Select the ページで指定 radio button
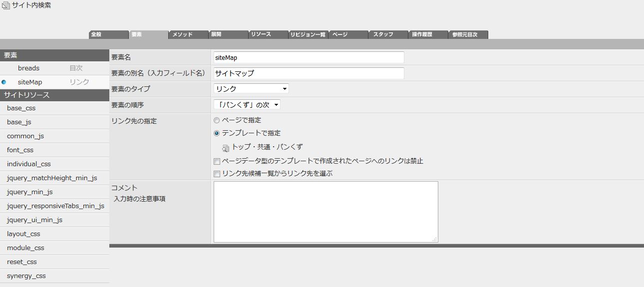Screen dimensions: 644x287 coord(217,120)
